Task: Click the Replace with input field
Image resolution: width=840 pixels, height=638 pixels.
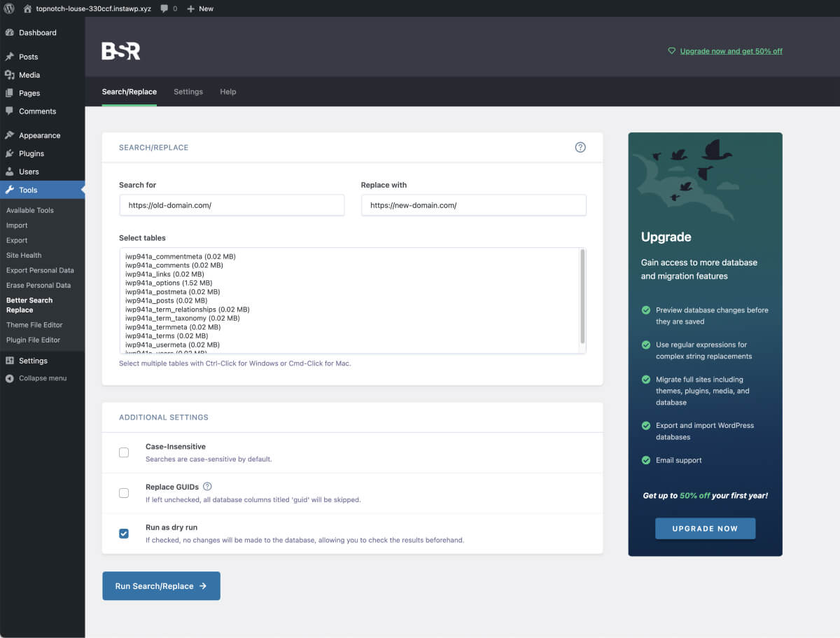Action: (x=473, y=205)
